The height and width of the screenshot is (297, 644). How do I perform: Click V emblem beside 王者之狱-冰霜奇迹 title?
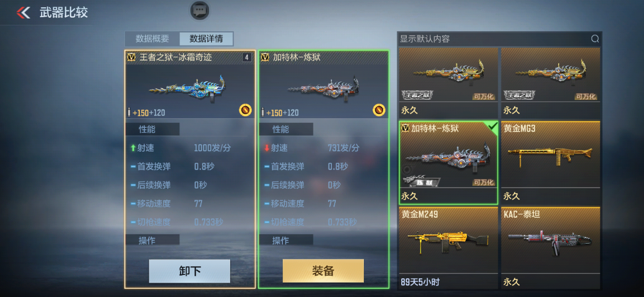pos(132,57)
